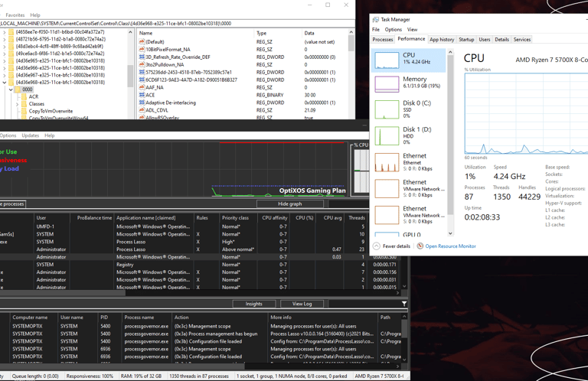Expand the {4d36e966-e325-11ce} key chevron
588x381 pixels.
(4, 68)
